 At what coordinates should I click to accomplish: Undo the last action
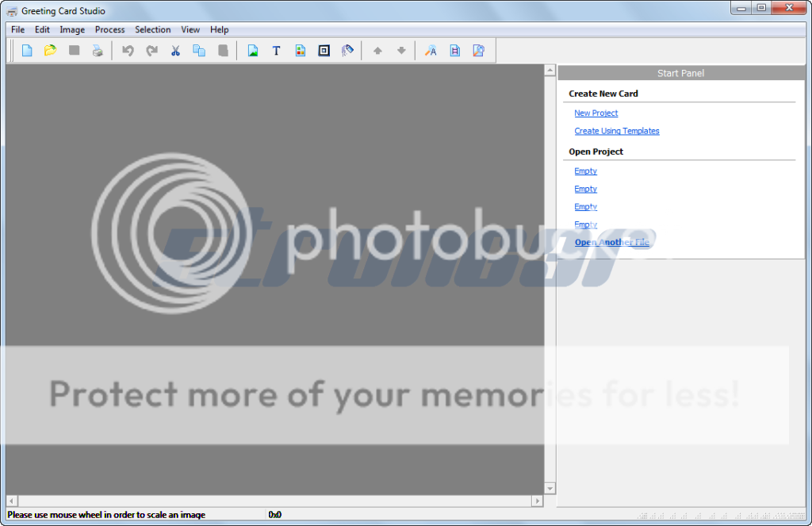[128, 50]
